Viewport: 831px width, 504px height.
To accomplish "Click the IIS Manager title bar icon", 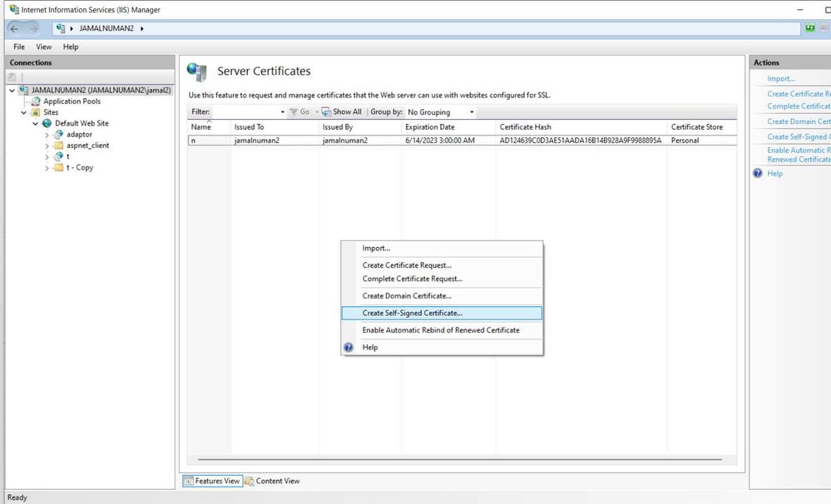I will coord(14,9).
